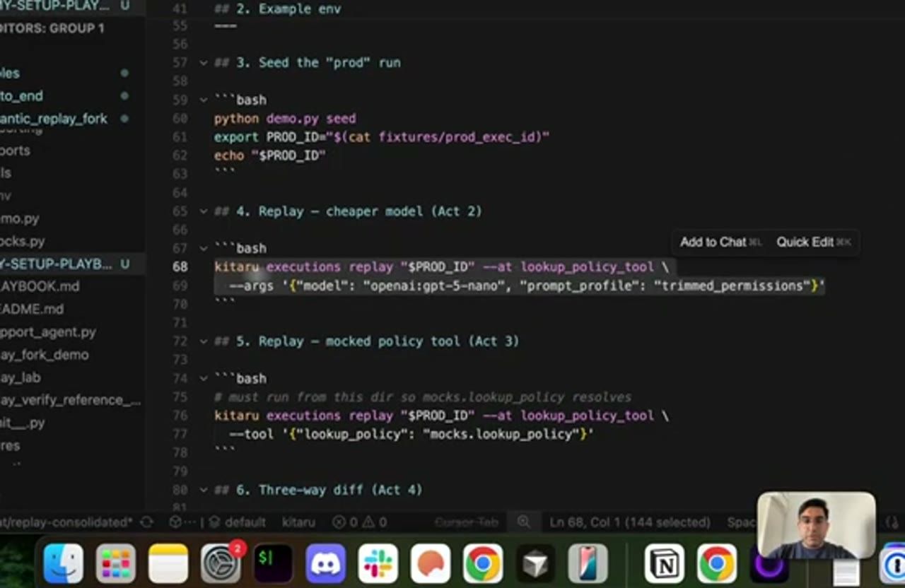This screenshot has width=905, height=588.
Task: Click the '## 4. Replay — cheaper model (Act 2)' heading
Action: pyautogui.click(x=348, y=211)
